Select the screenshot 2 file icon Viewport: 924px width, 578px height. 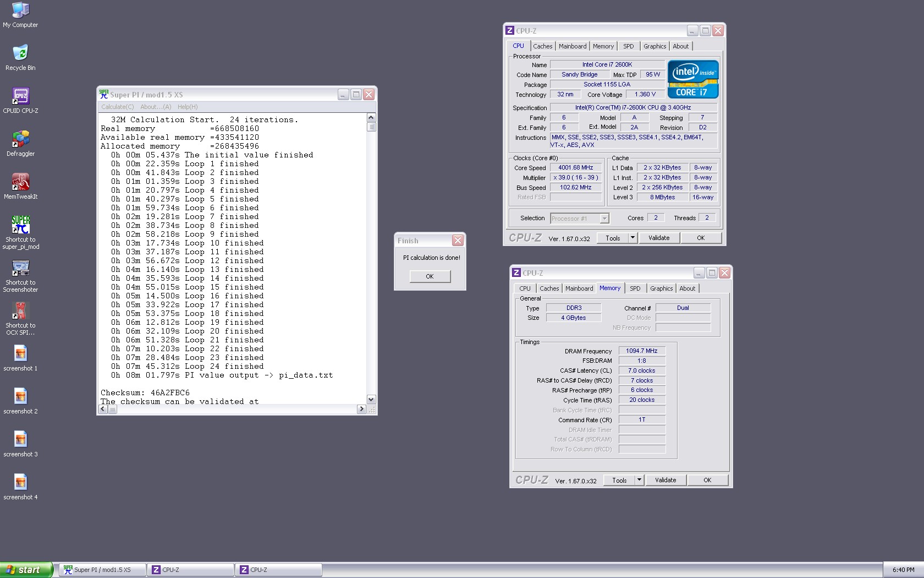point(20,401)
